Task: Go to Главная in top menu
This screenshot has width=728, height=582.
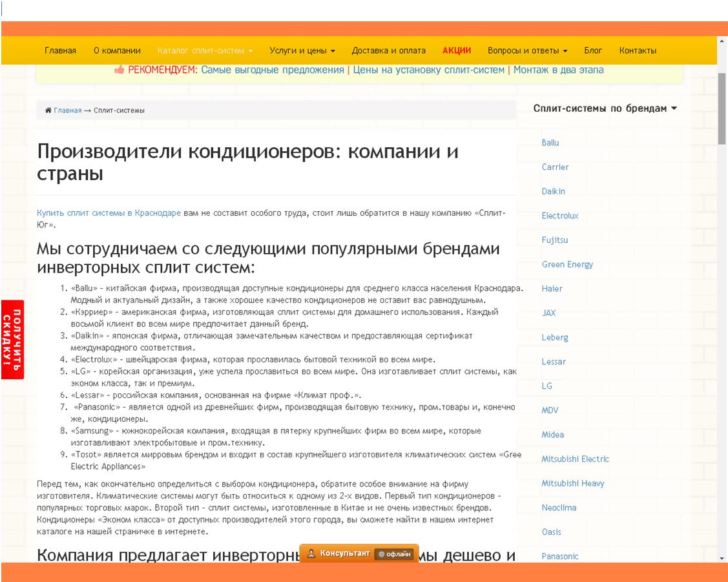Action: point(60,50)
